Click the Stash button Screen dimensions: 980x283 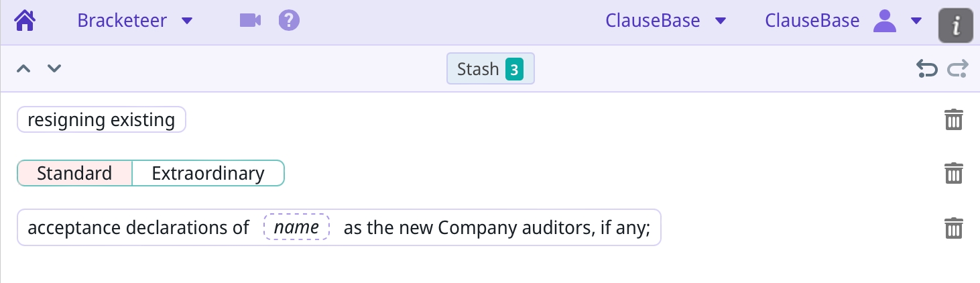coord(490,69)
